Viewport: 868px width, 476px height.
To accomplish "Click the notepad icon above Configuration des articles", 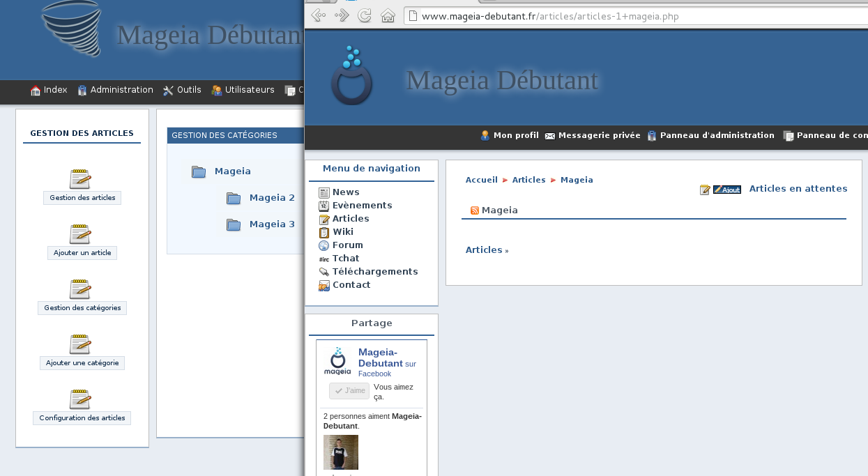I will coord(81,399).
